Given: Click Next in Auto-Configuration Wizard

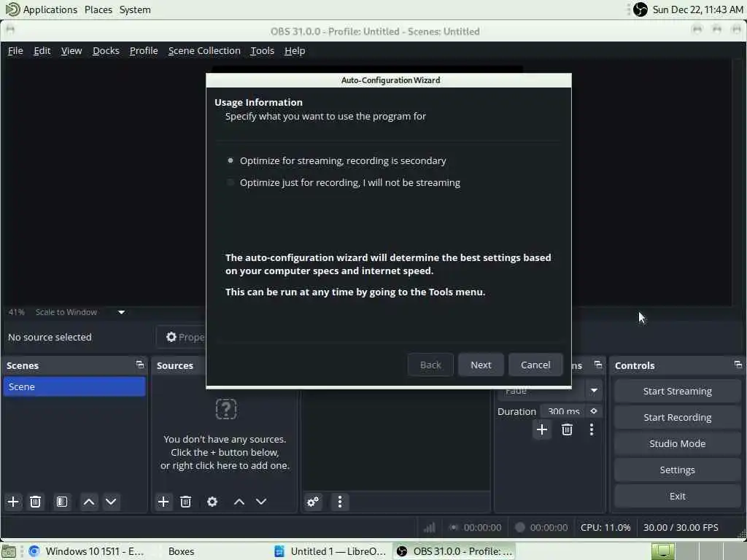Looking at the screenshot, I should (x=481, y=365).
